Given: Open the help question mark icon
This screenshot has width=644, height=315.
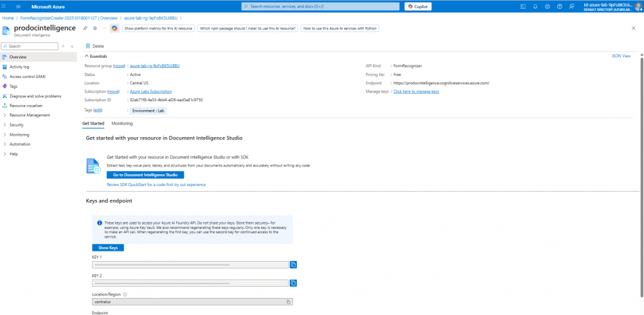Looking at the screenshot, I should click(560, 6).
